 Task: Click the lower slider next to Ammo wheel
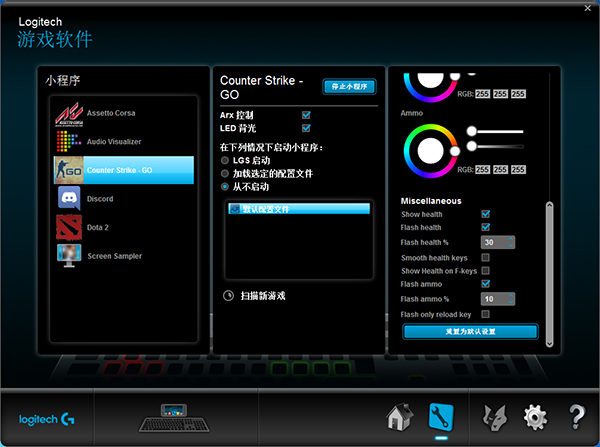click(495, 146)
